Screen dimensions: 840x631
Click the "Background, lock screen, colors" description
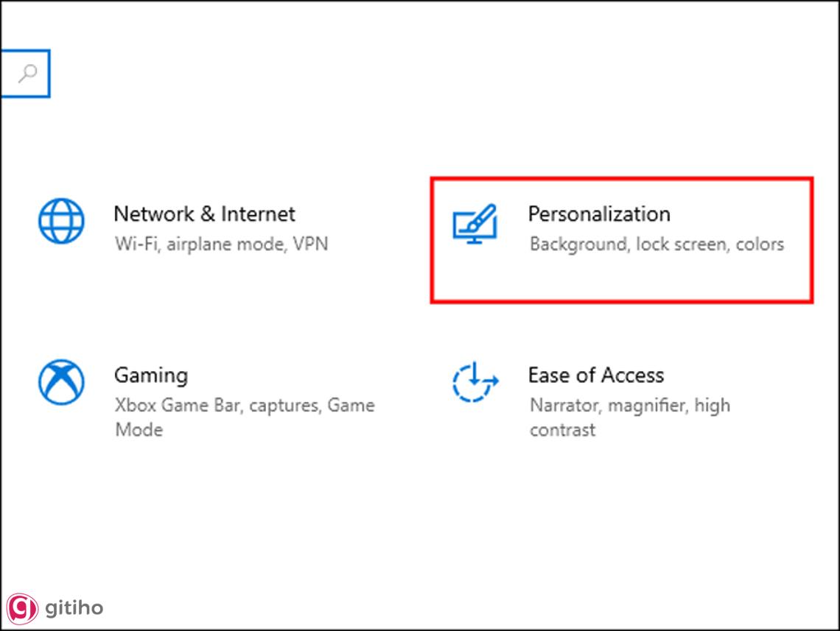point(657,244)
